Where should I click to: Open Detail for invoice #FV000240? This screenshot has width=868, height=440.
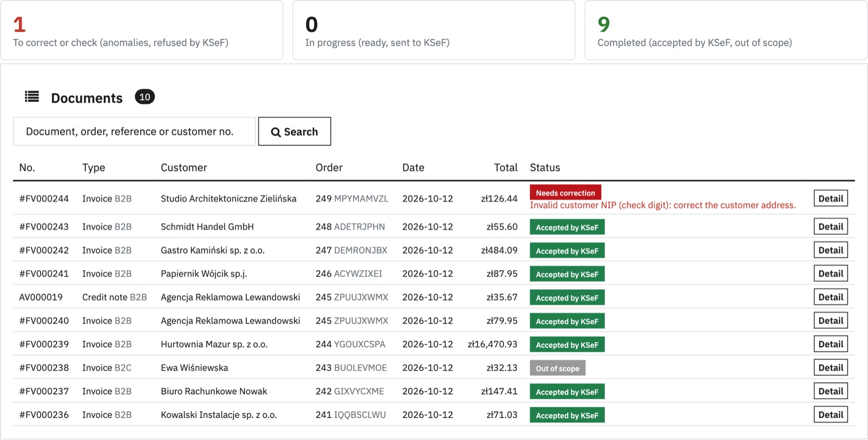pyautogui.click(x=831, y=321)
